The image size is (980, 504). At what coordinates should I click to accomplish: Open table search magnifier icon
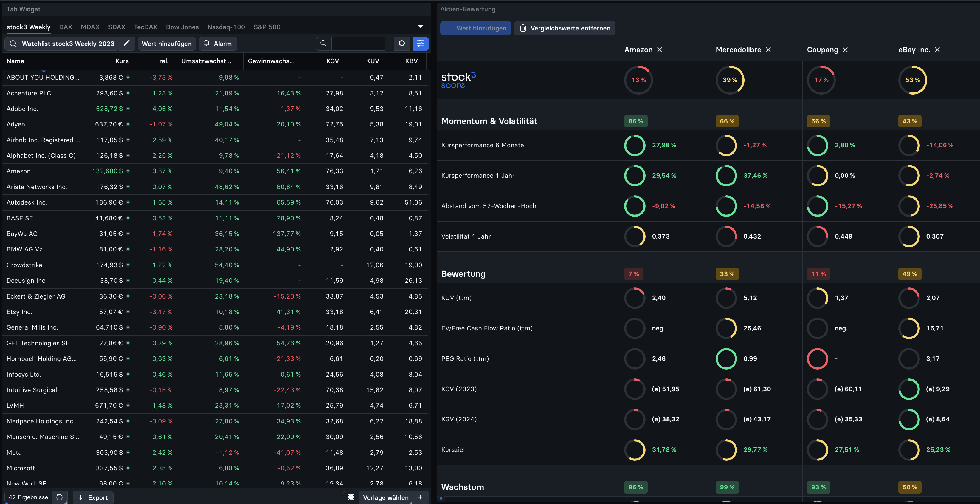323,44
